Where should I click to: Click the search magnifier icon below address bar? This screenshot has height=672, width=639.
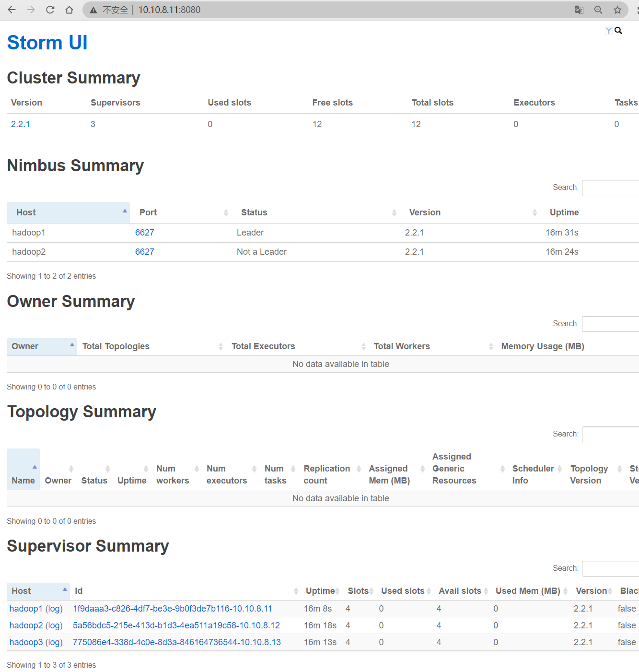(618, 31)
